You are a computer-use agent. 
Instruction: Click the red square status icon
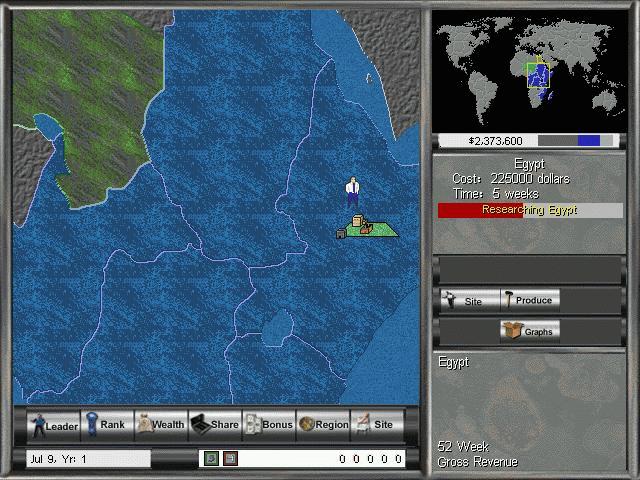click(x=230, y=458)
